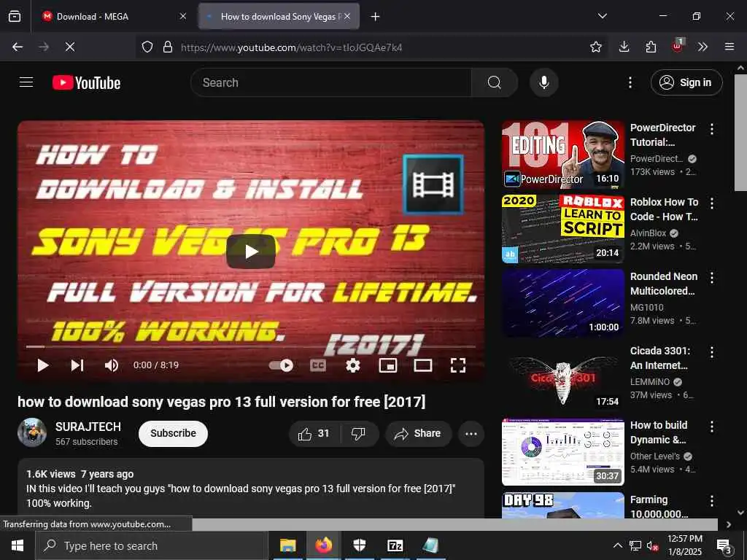Open Firefox View icon
The image size is (747, 560).
pyautogui.click(x=15, y=16)
